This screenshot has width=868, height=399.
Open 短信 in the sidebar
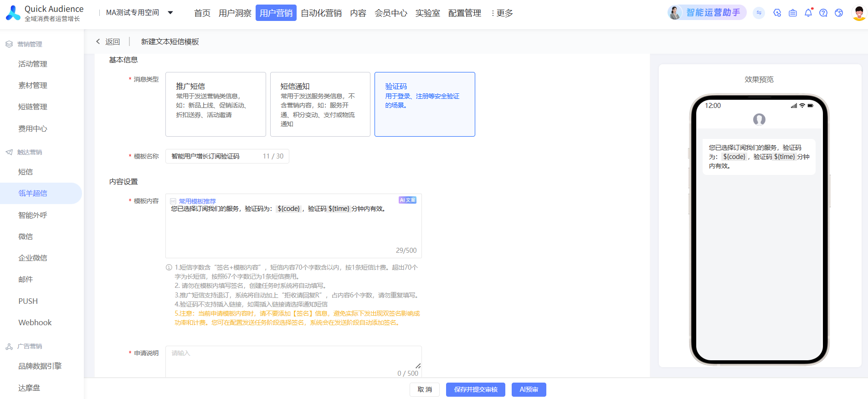pos(26,172)
